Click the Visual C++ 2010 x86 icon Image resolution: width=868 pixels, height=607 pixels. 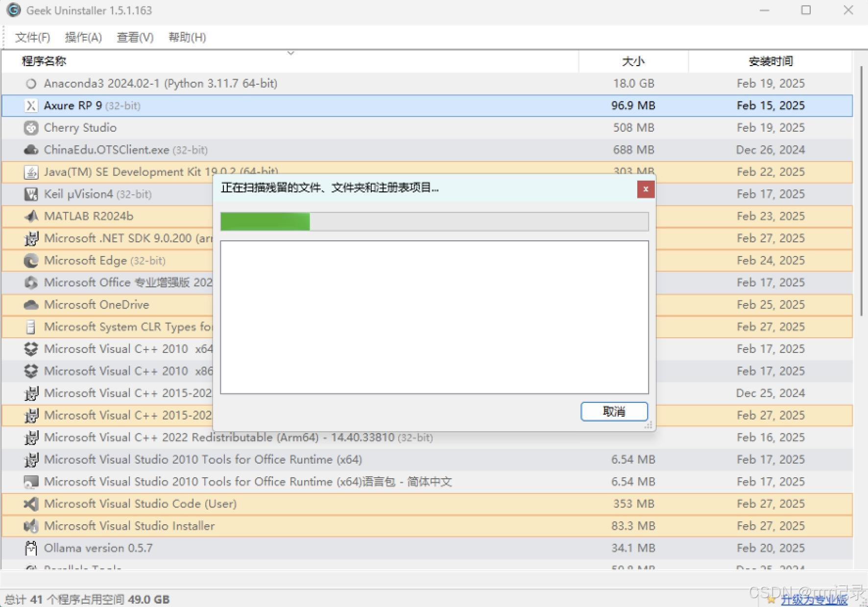click(x=31, y=371)
